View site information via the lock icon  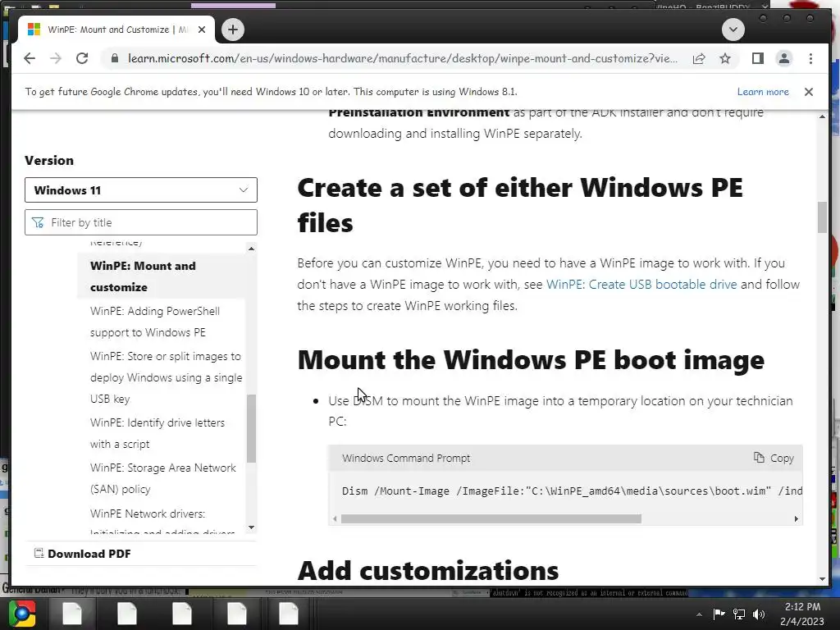(x=115, y=58)
